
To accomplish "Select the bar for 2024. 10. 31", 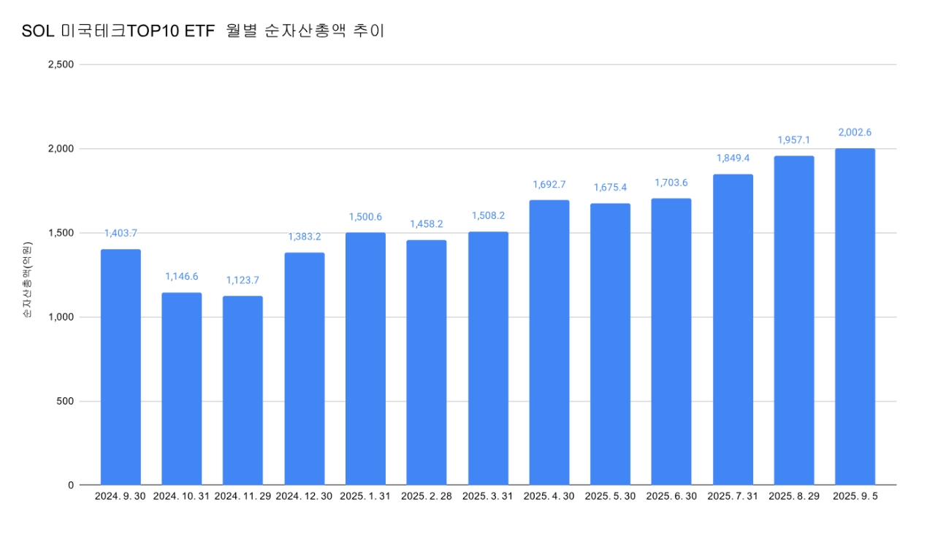I will pyautogui.click(x=182, y=388).
